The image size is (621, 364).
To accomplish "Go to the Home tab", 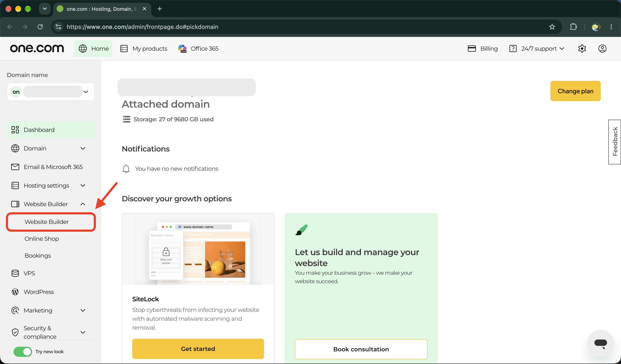I will click(x=93, y=49).
